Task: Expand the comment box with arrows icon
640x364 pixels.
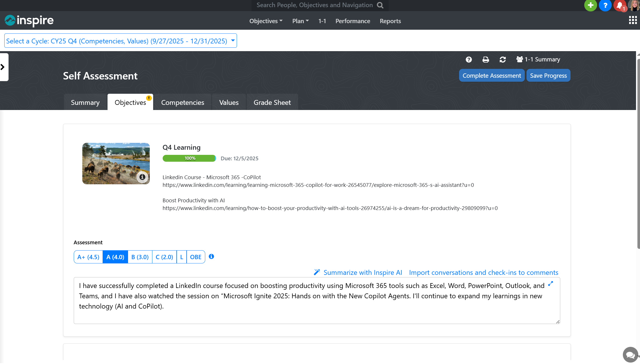Action: pos(551,284)
